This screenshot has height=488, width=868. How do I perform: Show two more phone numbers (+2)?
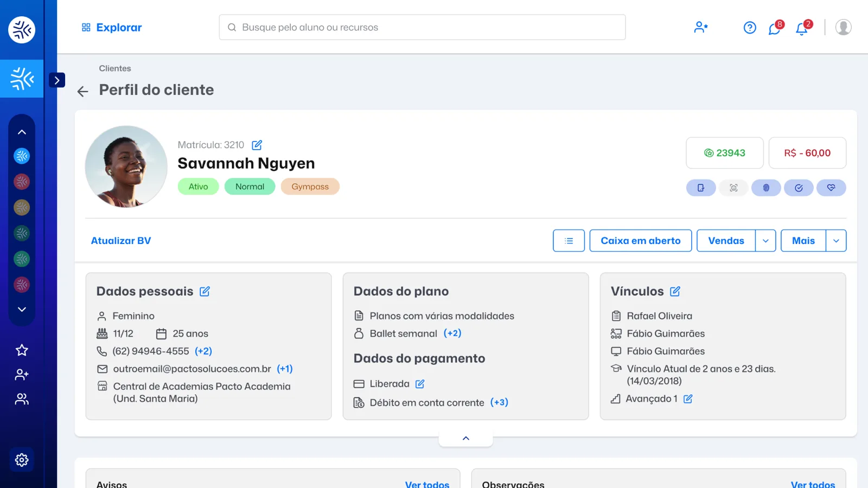[x=203, y=351]
